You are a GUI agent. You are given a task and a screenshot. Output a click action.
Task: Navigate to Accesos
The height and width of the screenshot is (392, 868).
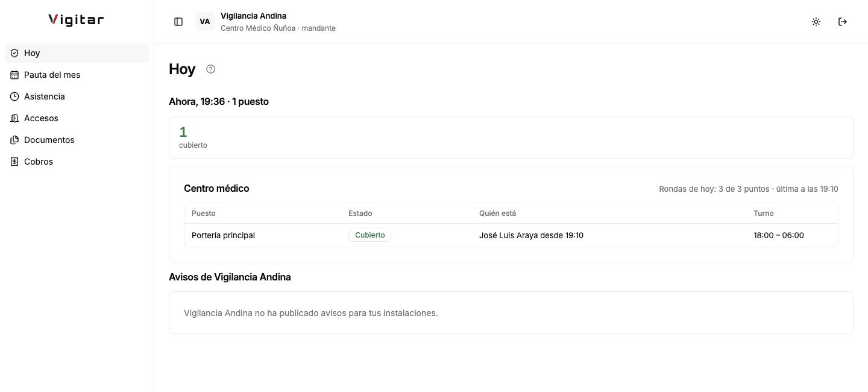77,118
